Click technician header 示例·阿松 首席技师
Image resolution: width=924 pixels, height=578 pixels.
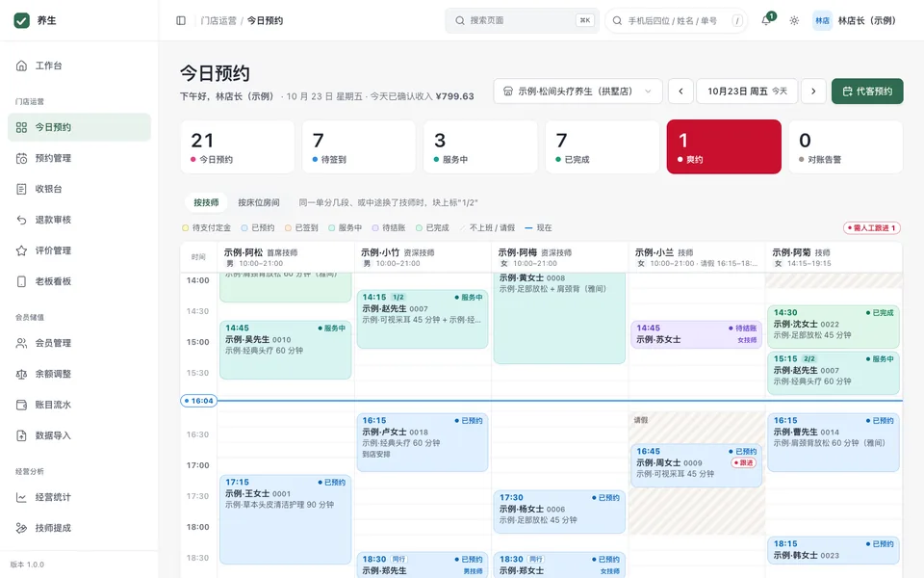(285, 257)
